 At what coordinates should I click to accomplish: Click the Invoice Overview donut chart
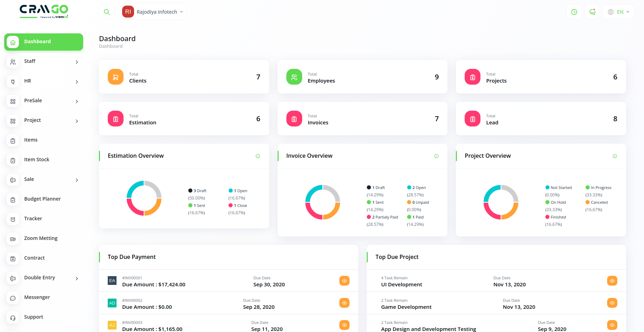[323, 202]
